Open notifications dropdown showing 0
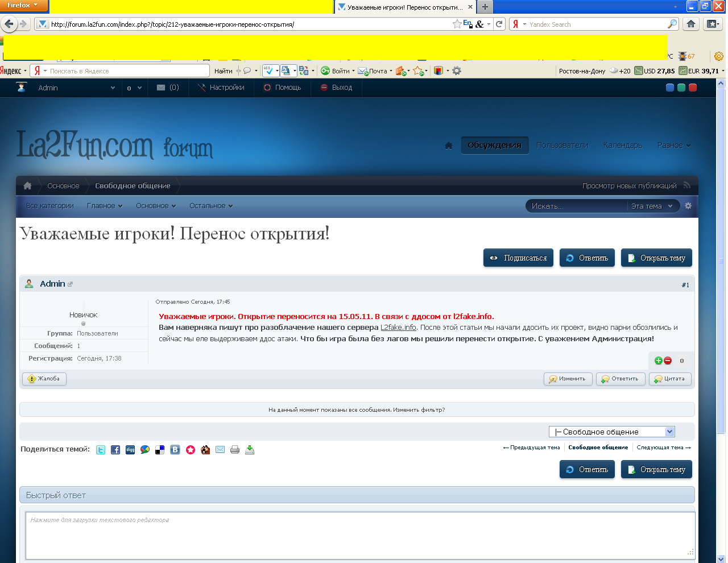This screenshot has width=728, height=563. point(134,88)
